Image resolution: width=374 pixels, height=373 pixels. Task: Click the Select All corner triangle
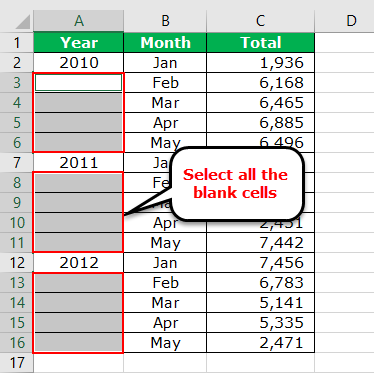tap(22, 22)
